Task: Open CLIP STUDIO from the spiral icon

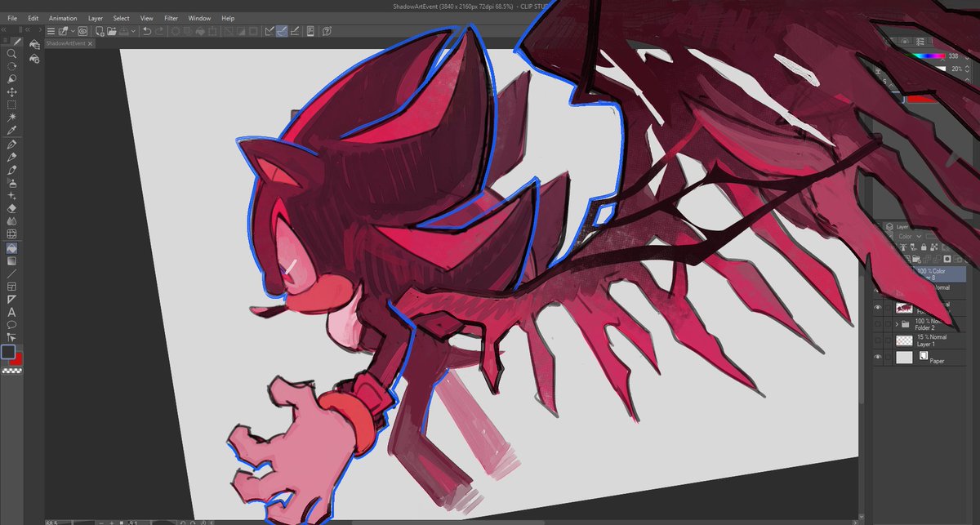Action: tap(83, 31)
